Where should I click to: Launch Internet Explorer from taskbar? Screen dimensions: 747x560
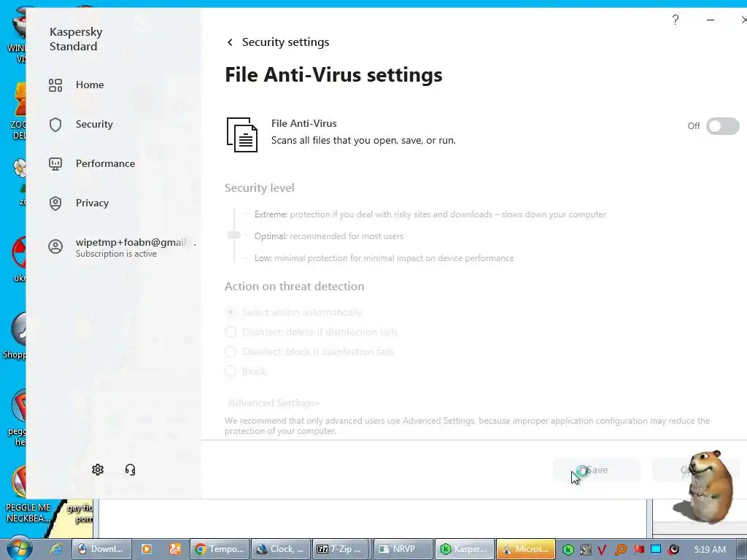(55, 549)
